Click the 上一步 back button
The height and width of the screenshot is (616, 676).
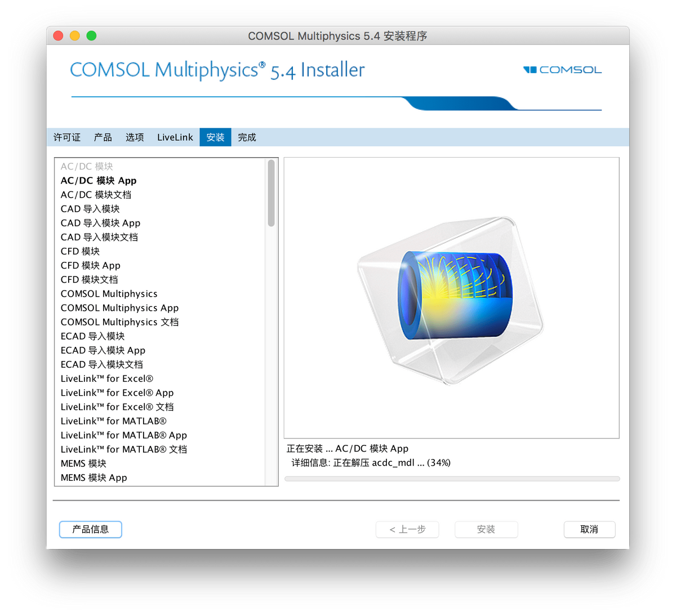click(407, 529)
